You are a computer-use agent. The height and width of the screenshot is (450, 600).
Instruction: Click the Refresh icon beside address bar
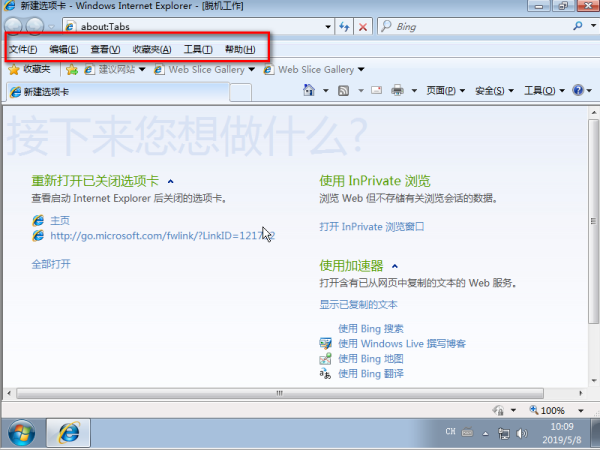[x=344, y=27]
